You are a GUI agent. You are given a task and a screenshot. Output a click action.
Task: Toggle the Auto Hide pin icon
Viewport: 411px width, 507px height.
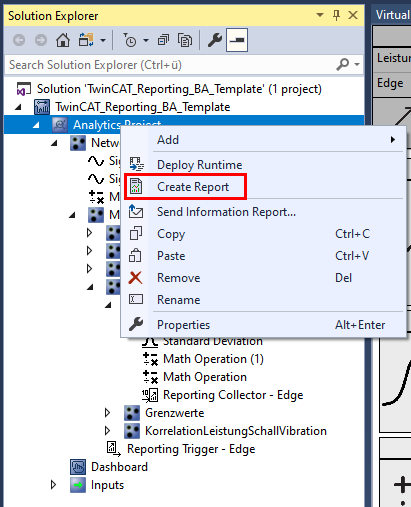click(x=336, y=15)
